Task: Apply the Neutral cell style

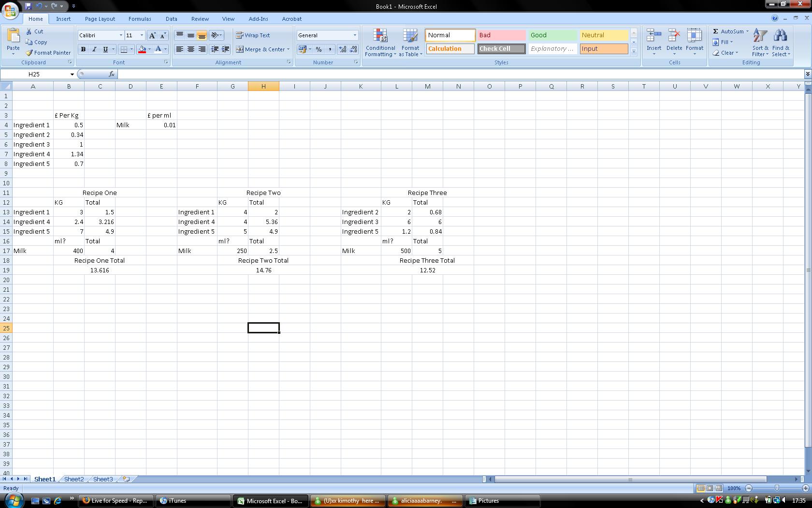Action: (604, 35)
